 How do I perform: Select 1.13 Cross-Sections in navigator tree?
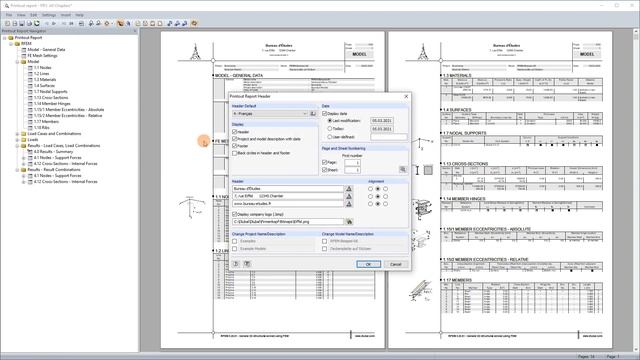51,98
